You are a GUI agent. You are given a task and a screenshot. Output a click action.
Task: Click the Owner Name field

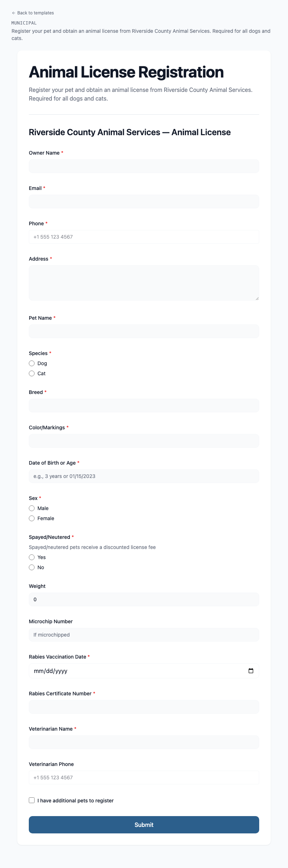point(144,166)
